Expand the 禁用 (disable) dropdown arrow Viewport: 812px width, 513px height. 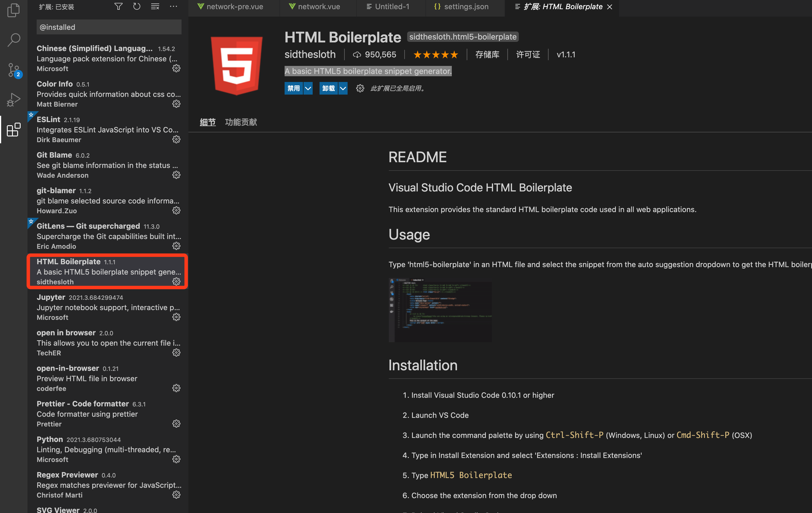point(308,89)
